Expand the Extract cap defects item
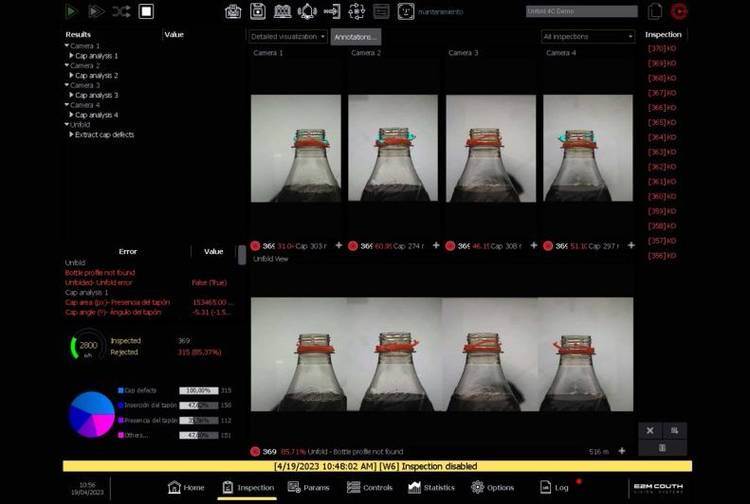Image resolution: width=750 pixels, height=504 pixels. click(75, 134)
